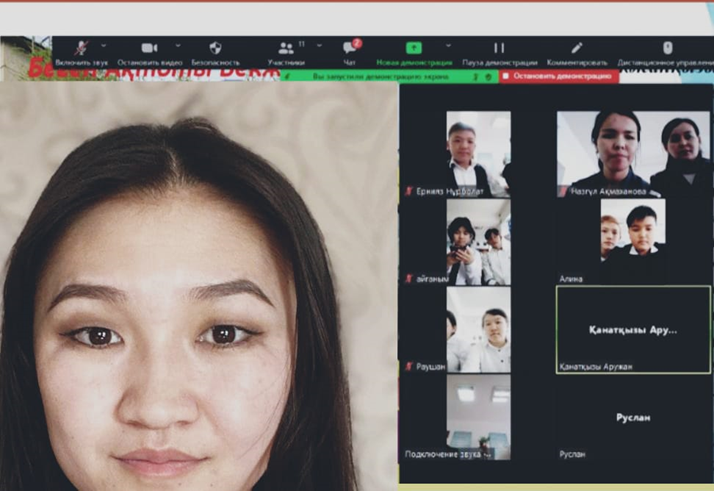Click the muted mic icon beside Назгүл Ақмазанова
This screenshot has width=714, height=491.
coord(563,191)
